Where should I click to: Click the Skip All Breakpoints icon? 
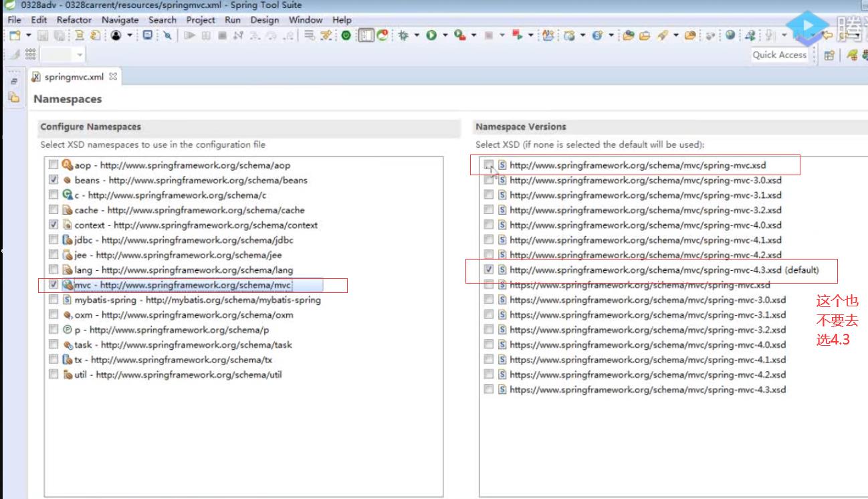point(167,35)
